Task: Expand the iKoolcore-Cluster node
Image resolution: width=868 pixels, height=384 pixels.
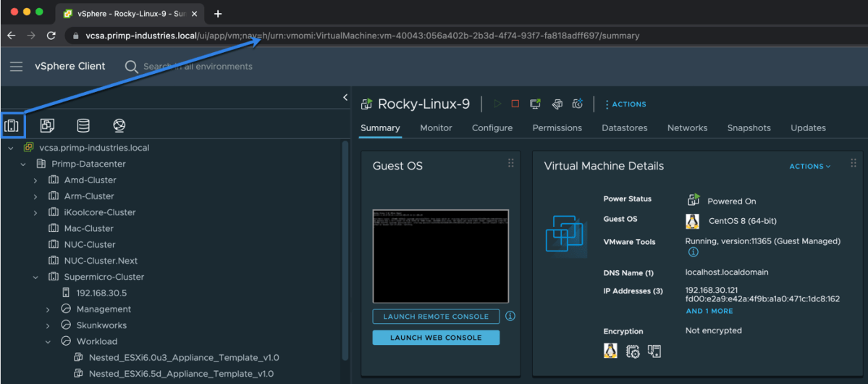Action: [35, 213]
